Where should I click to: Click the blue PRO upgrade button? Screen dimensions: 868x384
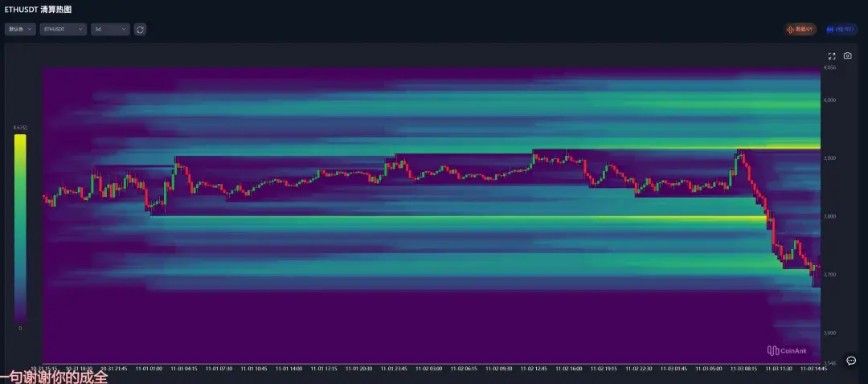840,30
